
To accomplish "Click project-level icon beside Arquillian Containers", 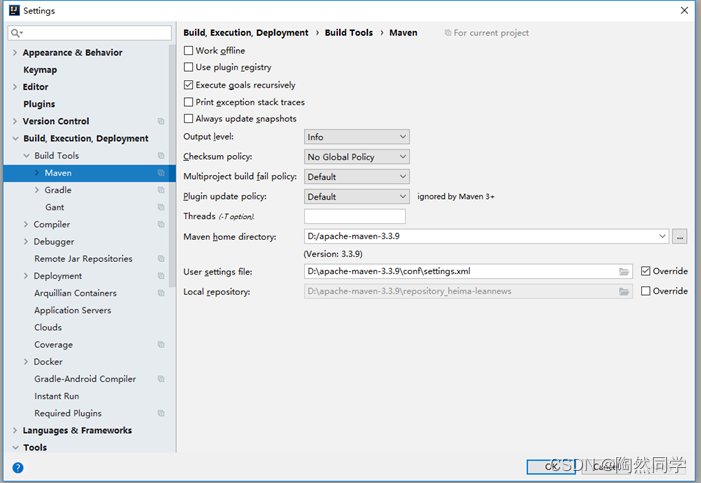I will [x=161, y=293].
